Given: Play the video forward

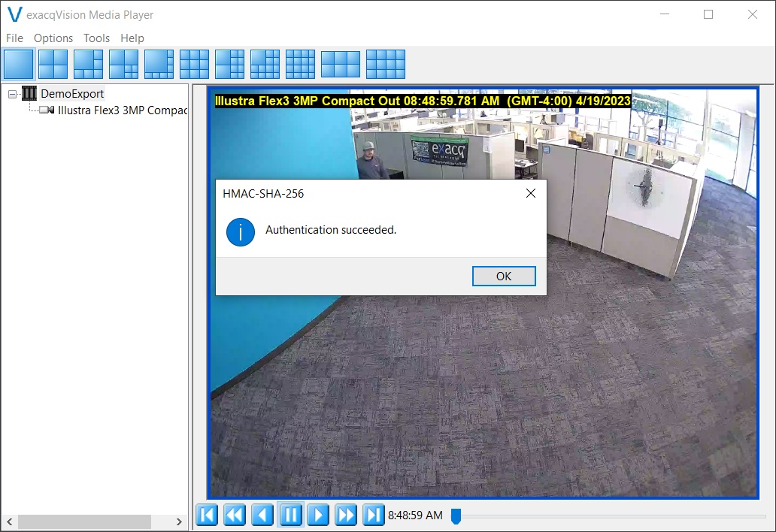Looking at the screenshot, I should pyautogui.click(x=318, y=515).
